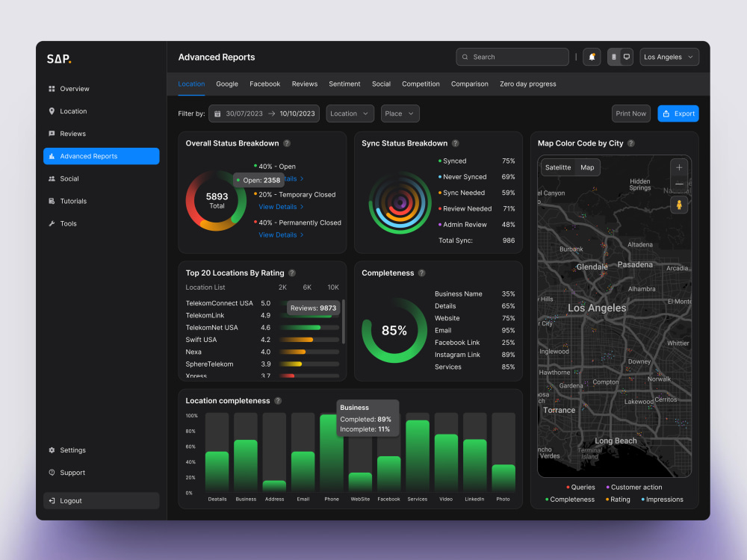747x560 pixels.
Task: Select Advanced Reports in sidebar
Action: click(x=101, y=156)
